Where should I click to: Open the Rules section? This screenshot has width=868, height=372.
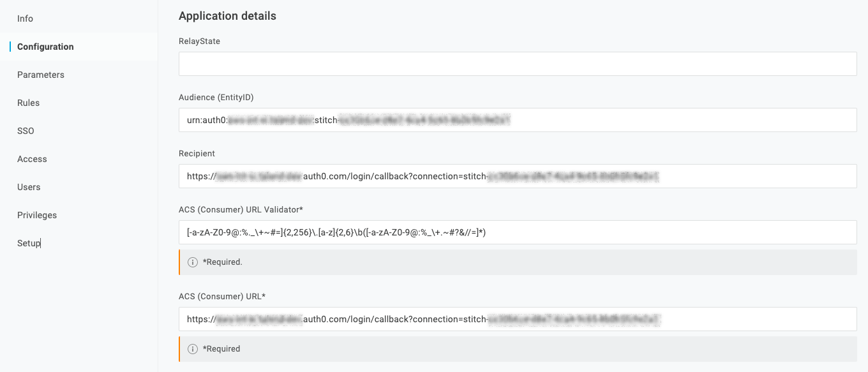(28, 102)
